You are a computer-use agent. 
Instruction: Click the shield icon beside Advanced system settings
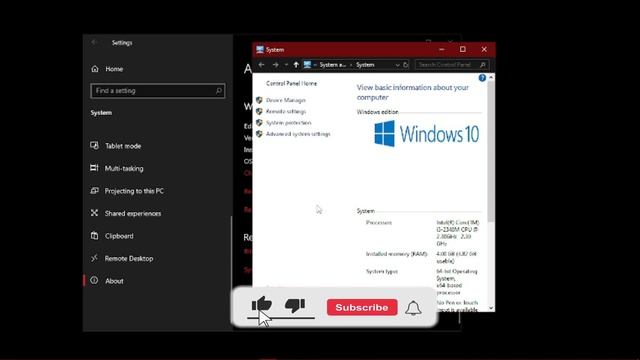pos(259,133)
